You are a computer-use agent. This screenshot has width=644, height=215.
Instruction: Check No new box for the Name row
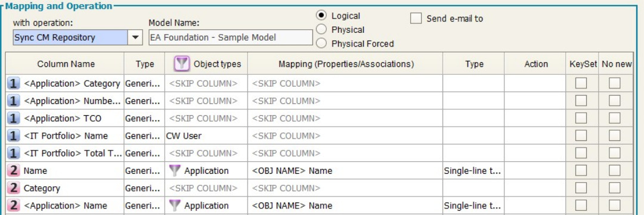pos(614,171)
